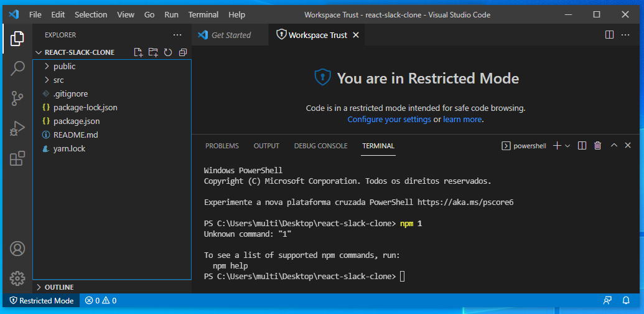
Task: Open the launch profile dropdown arrow
Action: (x=567, y=146)
